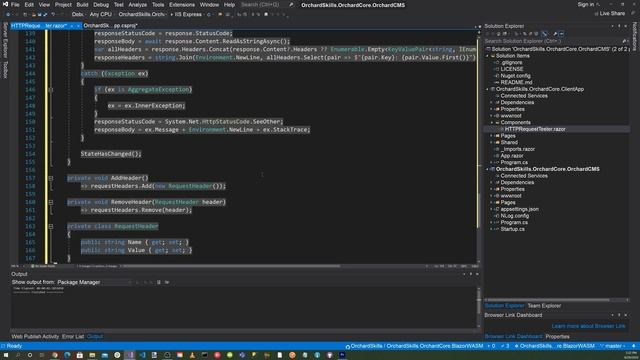This screenshot has height=360, width=640.
Task: Collapse OrchardSkills.OrchardCore.ClientApp project node
Action: click(x=487, y=89)
